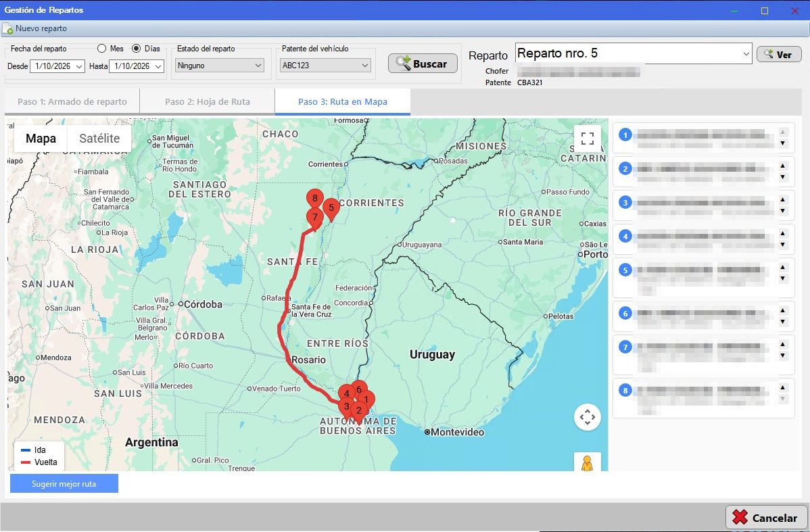Click the map camera pan control
The image size is (810, 532).
click(x=588, y=417)
